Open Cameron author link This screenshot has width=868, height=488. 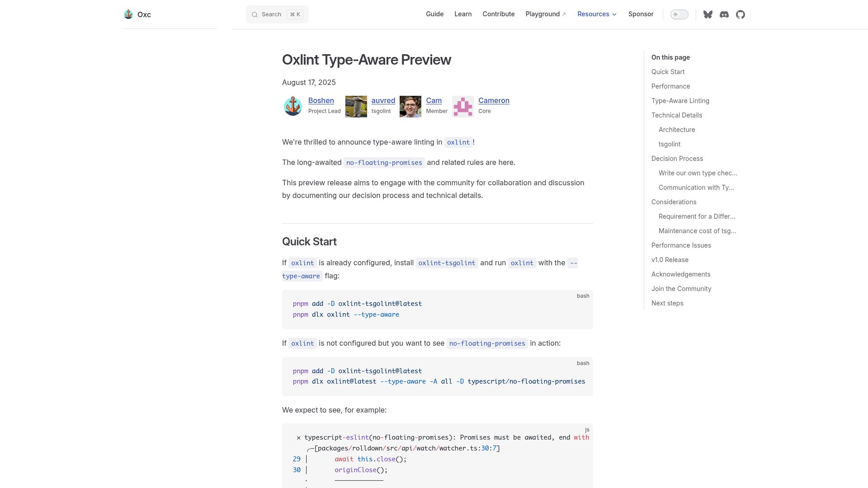tap(494, 100)
